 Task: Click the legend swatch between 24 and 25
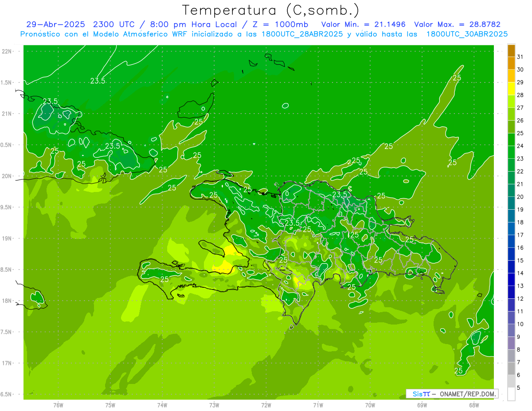point(511,140)
